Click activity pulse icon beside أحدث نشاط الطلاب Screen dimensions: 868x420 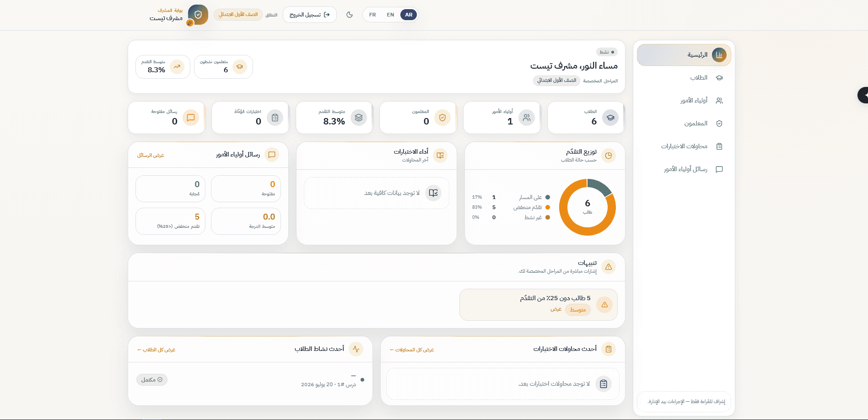(x=356, y=349)
